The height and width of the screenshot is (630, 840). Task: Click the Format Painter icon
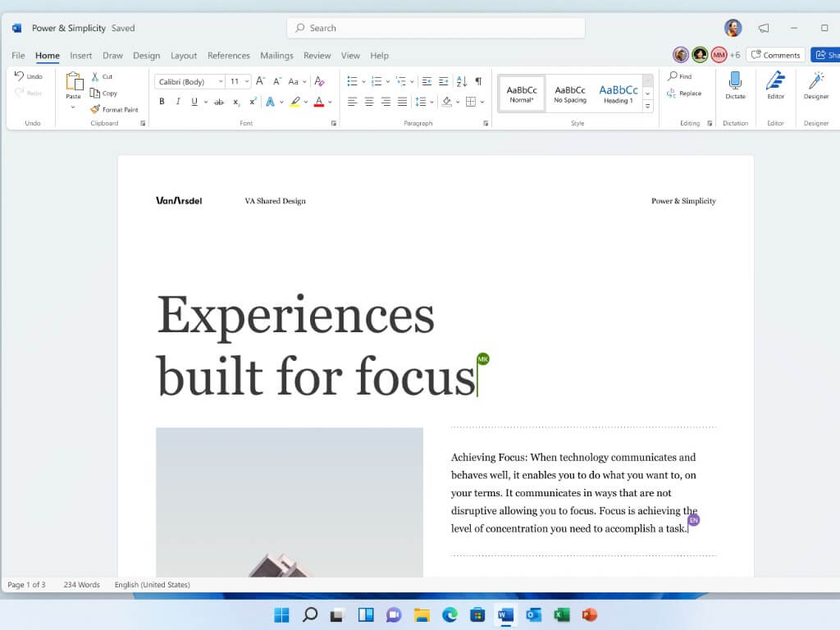coord(95,109)
